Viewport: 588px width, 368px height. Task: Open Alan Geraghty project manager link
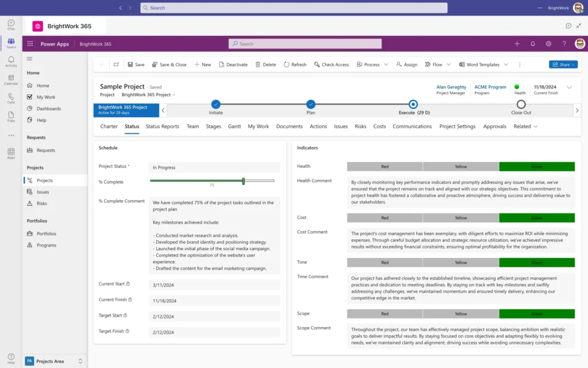pyautogui.click(x=451, y=87)
